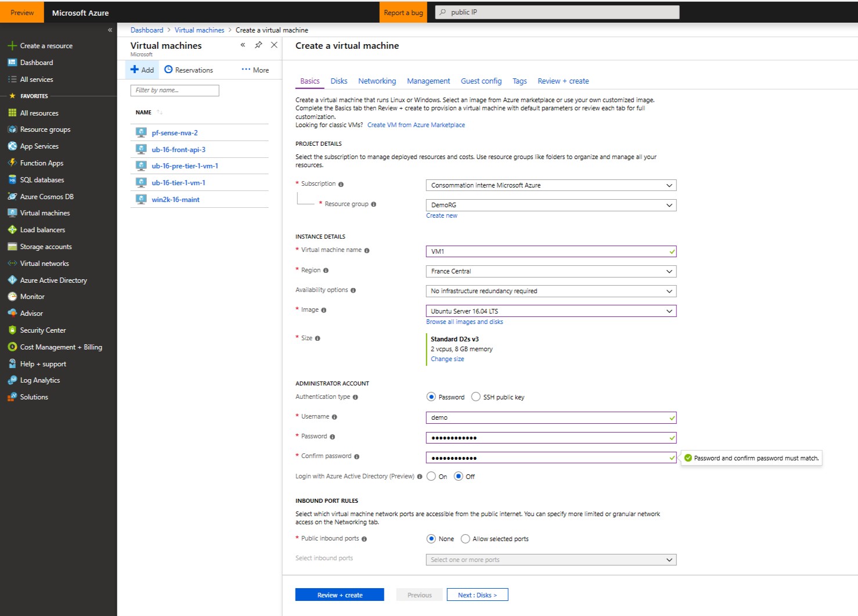Open Load balancers icon
This screenshot has height=616, width=858.
pos(12,230)
